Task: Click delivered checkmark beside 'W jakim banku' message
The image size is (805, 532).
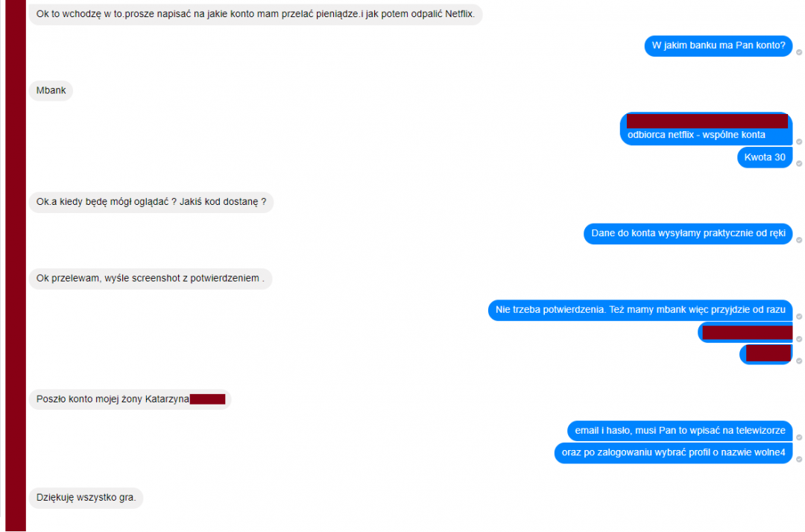Action: (799, 52)
